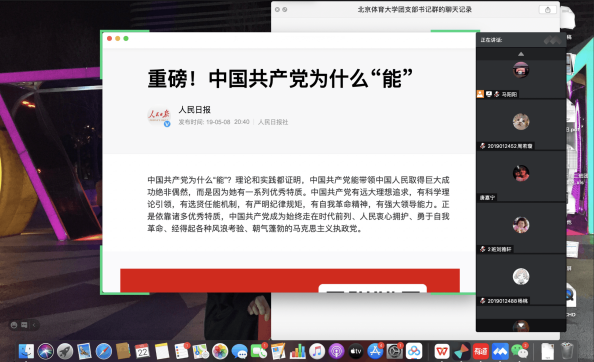
Task: Open the colorful pinwheel app in Dock
Action: click(461, 352)
